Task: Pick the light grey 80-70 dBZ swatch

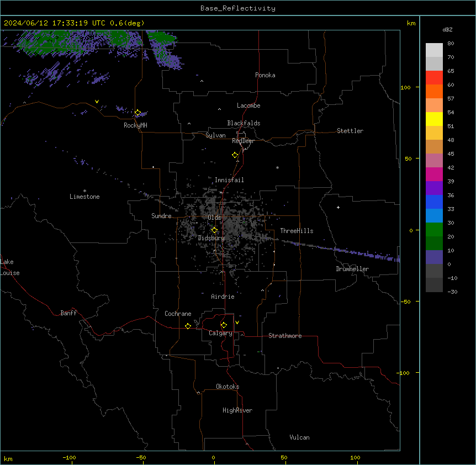Action: 434,50
